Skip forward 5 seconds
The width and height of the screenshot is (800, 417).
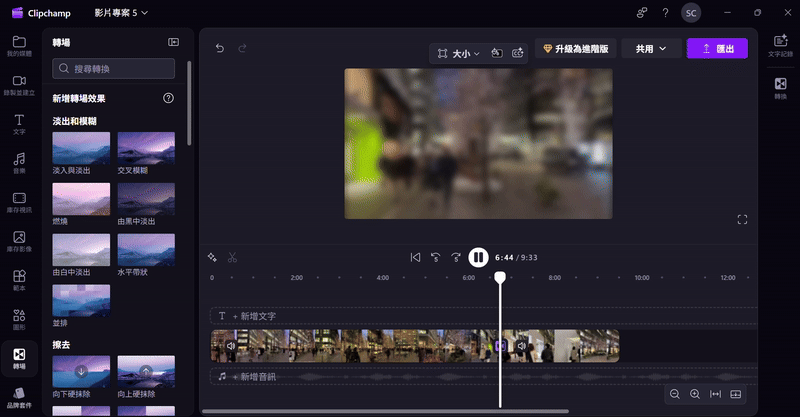(456, 257)
